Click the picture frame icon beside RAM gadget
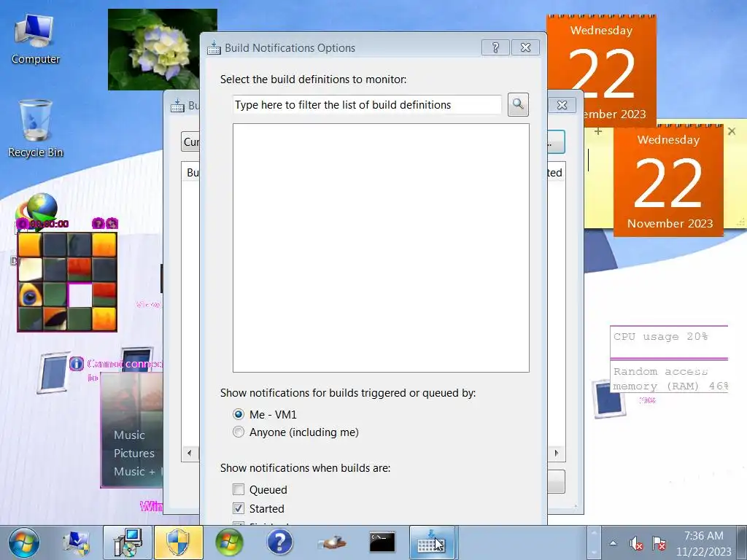The height and width of the screenshot is (560, 747). click(609, 398)
